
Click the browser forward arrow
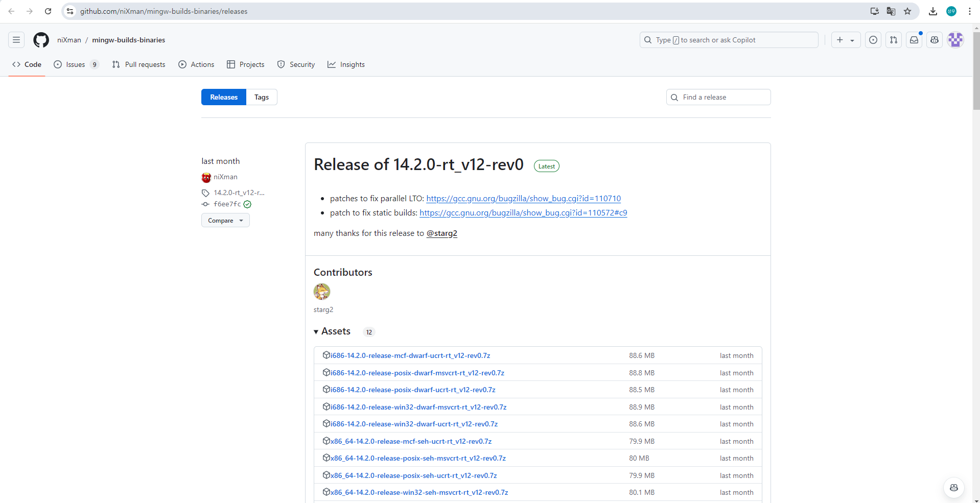pos(30,11)
